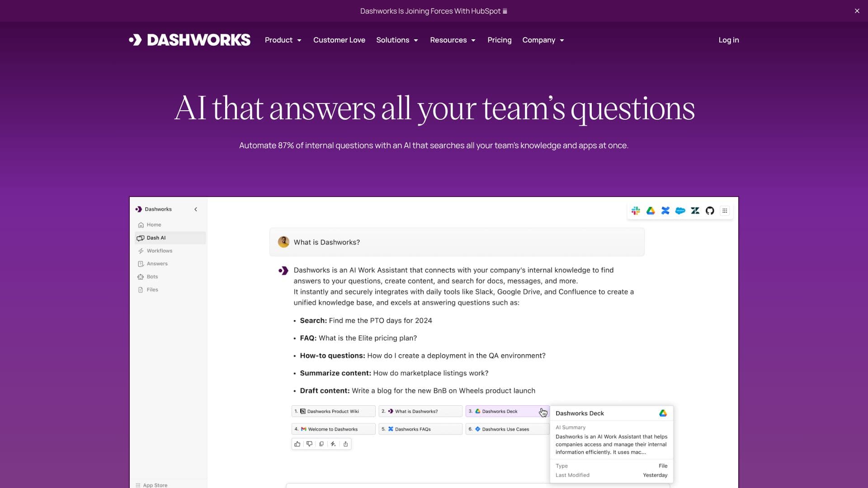Collapse the Dashworks sidebar chevron

[196, 209]
